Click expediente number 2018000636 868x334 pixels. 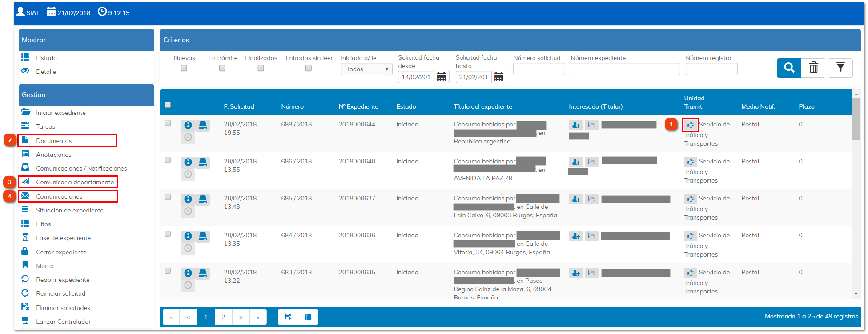357,235
